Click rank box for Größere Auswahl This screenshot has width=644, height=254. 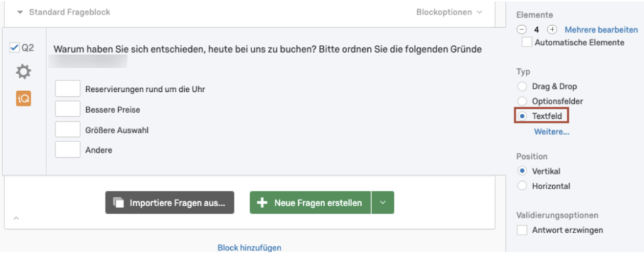(68, 130)
